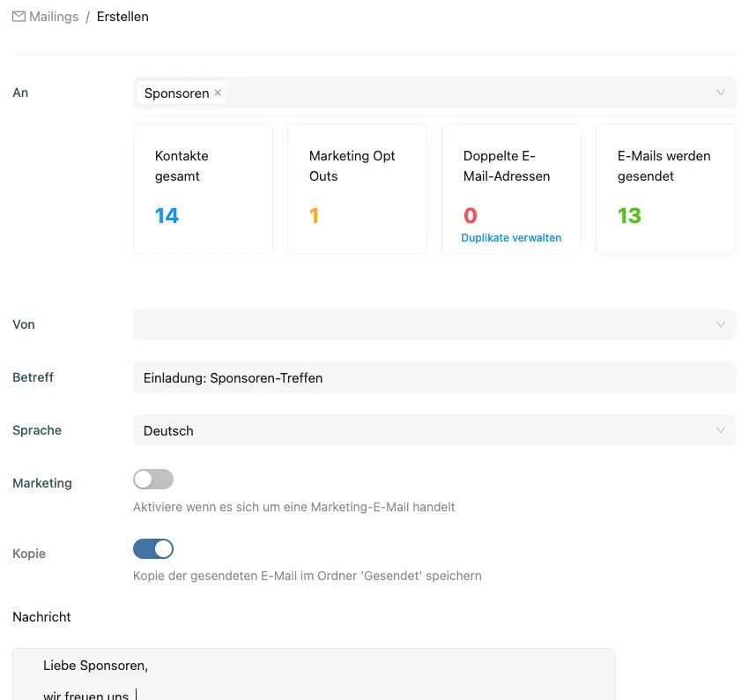Remove the Sponsoren recipient tag
Image resolution: width=749 pixels, height=700 pixels.
[x=218, y=93]
